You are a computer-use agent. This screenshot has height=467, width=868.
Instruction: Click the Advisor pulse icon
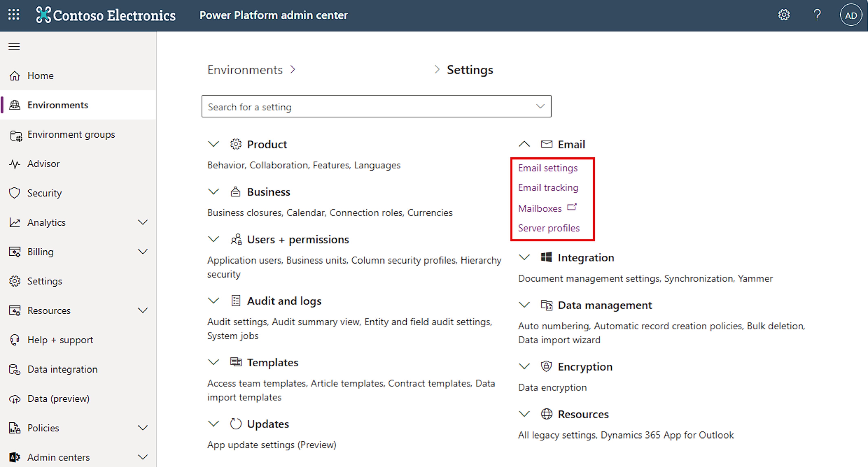pos(14,164)
